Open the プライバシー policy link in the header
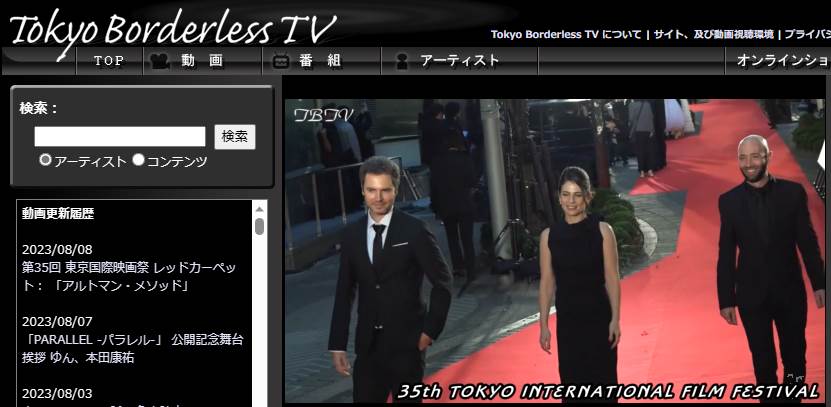831x407 pixels. [x=808, y=35]
